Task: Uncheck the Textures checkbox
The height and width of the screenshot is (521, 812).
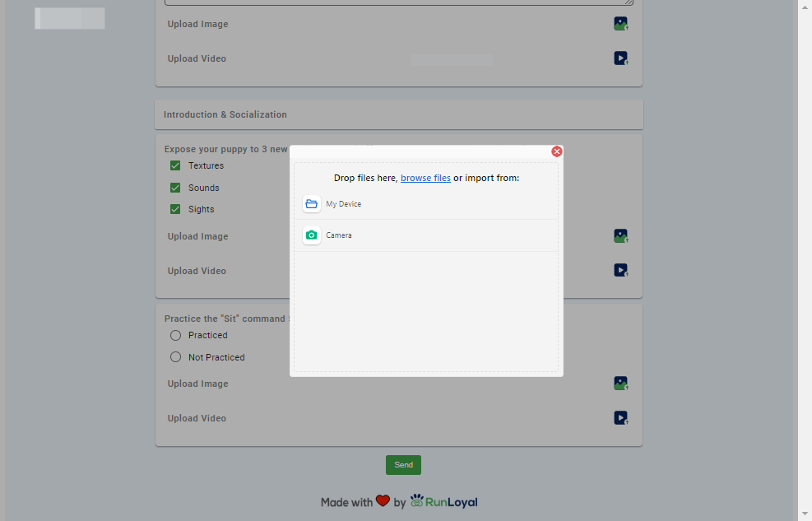Action: [x=175, y=165]
